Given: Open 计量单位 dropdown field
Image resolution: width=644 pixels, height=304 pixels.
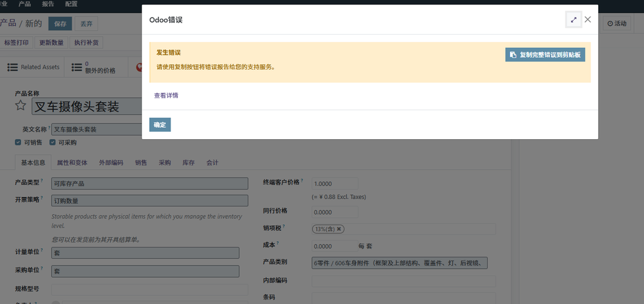Looking at the screenshot, I should point(145,252).
